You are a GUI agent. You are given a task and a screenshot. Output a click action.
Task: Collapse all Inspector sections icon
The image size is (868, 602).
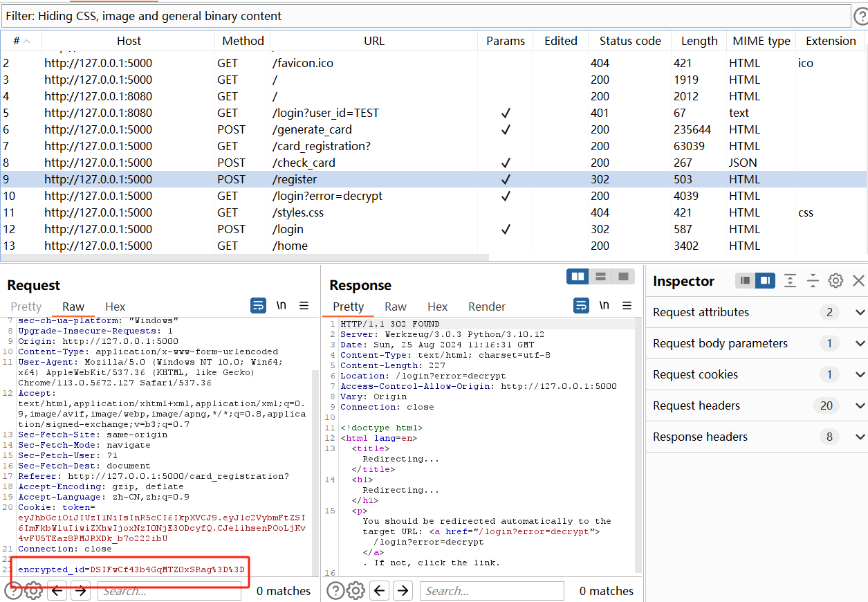[813, 280]
